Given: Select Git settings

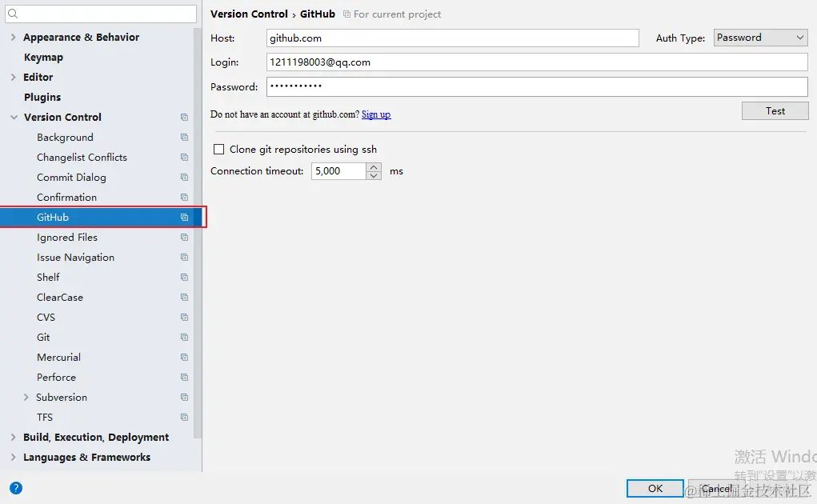Looking at the screenshot, I should (x=43, y=338).
